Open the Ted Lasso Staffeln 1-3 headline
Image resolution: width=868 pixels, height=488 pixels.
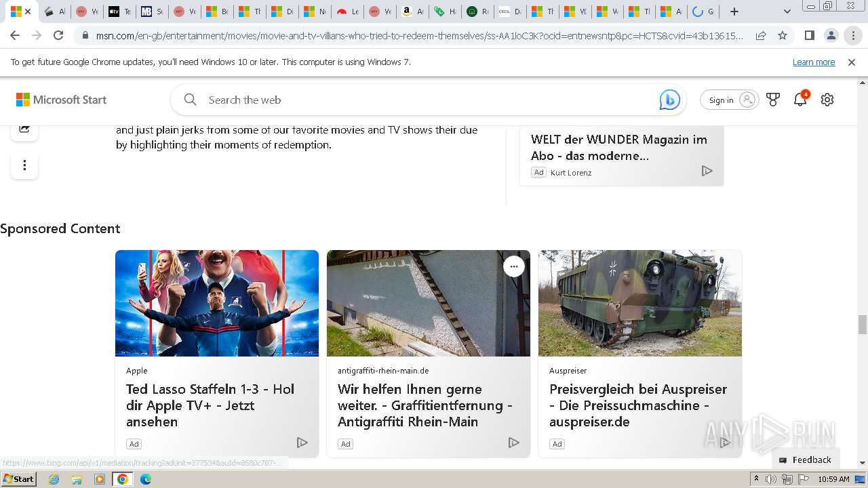pos(210,405)
